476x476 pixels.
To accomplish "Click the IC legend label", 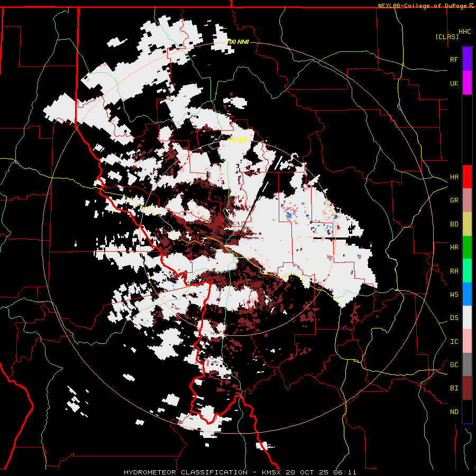I will tap(454, 341).
